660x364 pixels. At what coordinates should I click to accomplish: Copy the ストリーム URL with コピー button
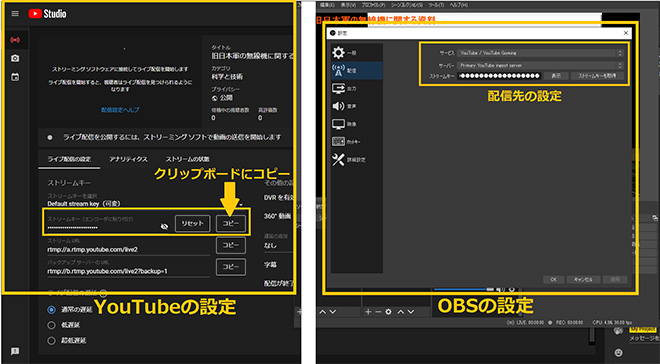tap(231, 245)
